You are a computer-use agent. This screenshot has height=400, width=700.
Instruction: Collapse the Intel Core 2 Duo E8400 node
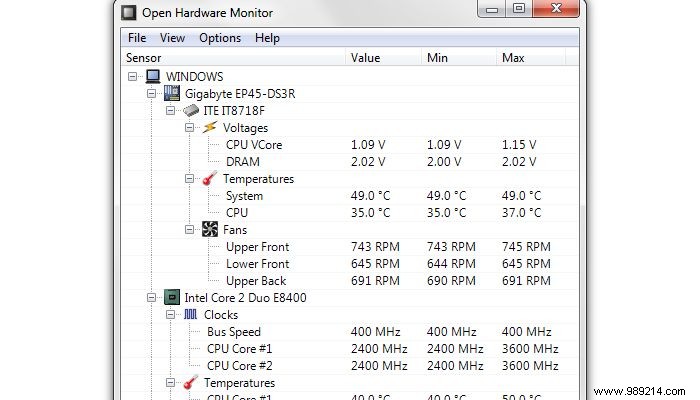point(151,297)
